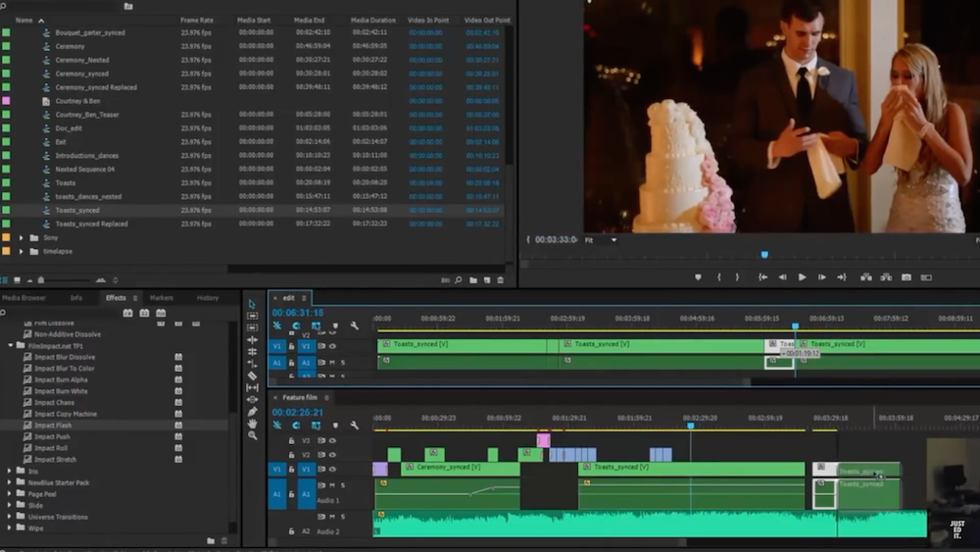This screenshot has width=980, height=552.
Task: Select the Selection tool arrow
Action: pyautogui.click(x=252, y=304)
